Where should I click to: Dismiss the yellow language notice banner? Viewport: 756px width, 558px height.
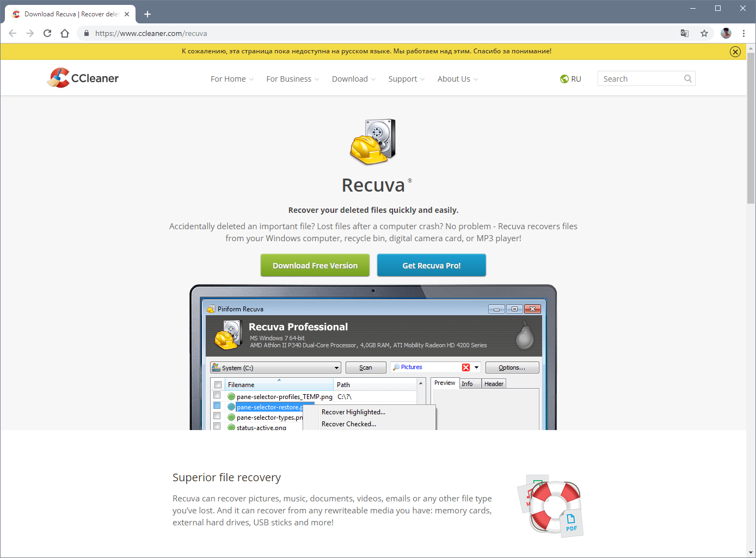735,52
